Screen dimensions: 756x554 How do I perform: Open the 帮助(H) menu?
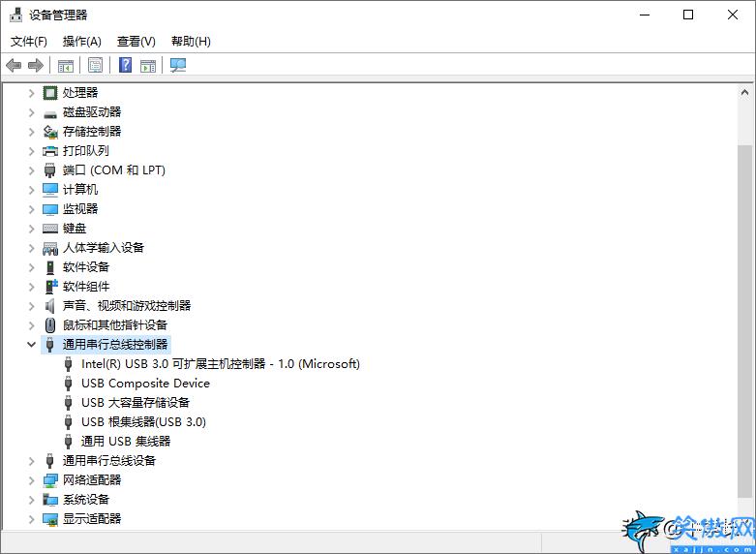point(191,42)
